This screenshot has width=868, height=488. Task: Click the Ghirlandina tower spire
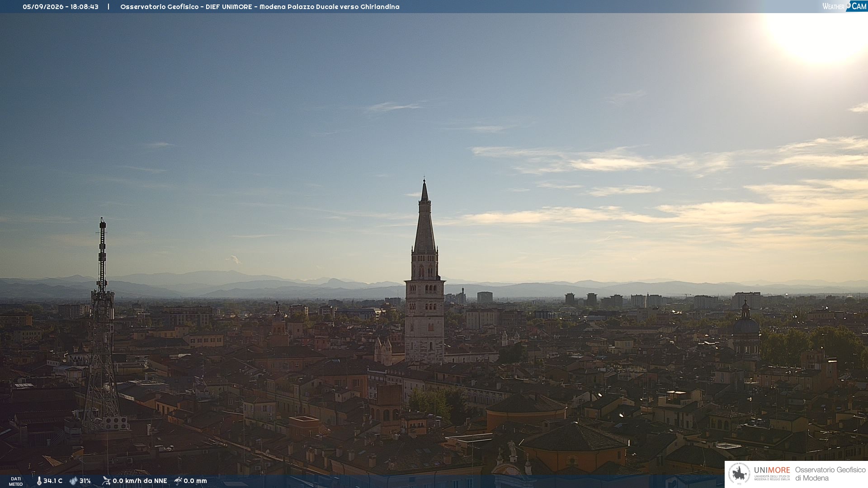(425, 217)
